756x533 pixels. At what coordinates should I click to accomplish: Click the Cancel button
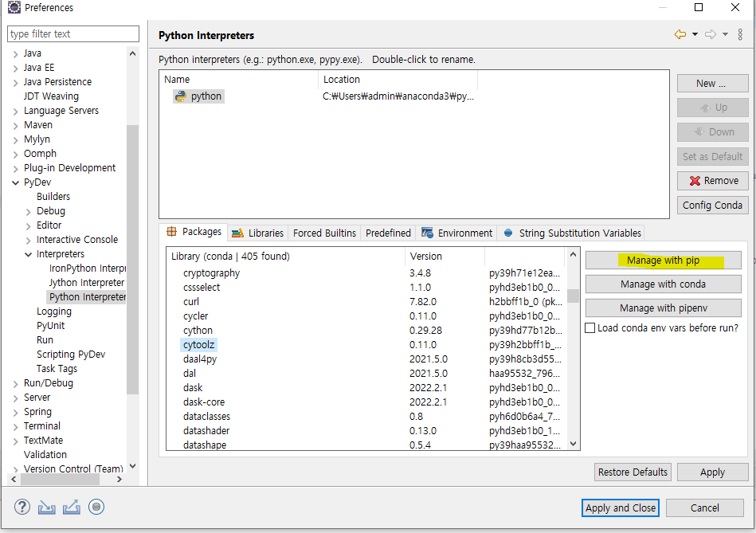pyautogui.click(x=704, y=508)
